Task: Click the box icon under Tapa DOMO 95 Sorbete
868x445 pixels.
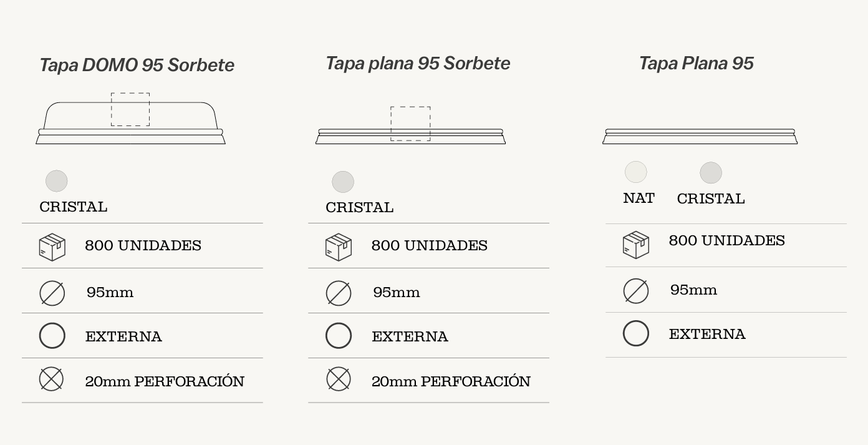Action: [52, 247]
